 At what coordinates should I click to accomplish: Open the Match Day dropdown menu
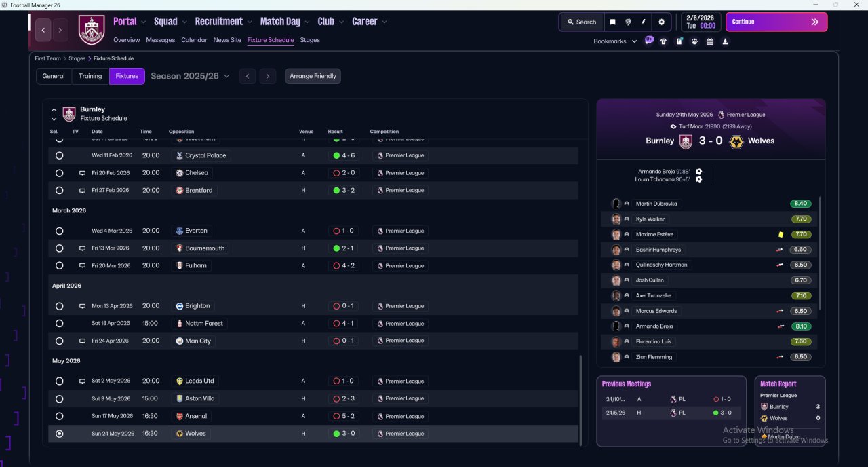click(285, 22)
